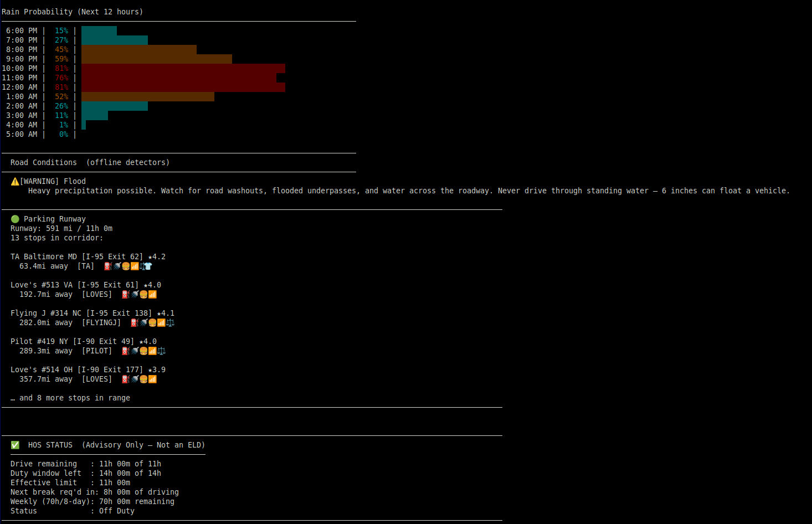
Task: Select the shower amenity icon for Love's #513
Action: (134, 294)
